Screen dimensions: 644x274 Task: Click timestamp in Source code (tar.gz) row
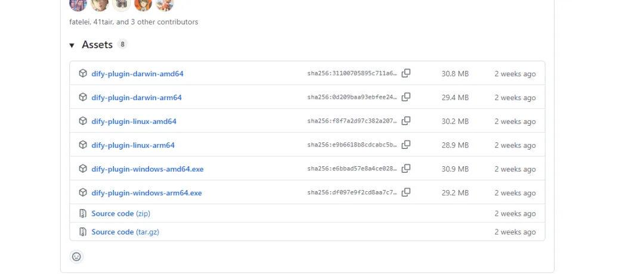[x=515, y=232]
